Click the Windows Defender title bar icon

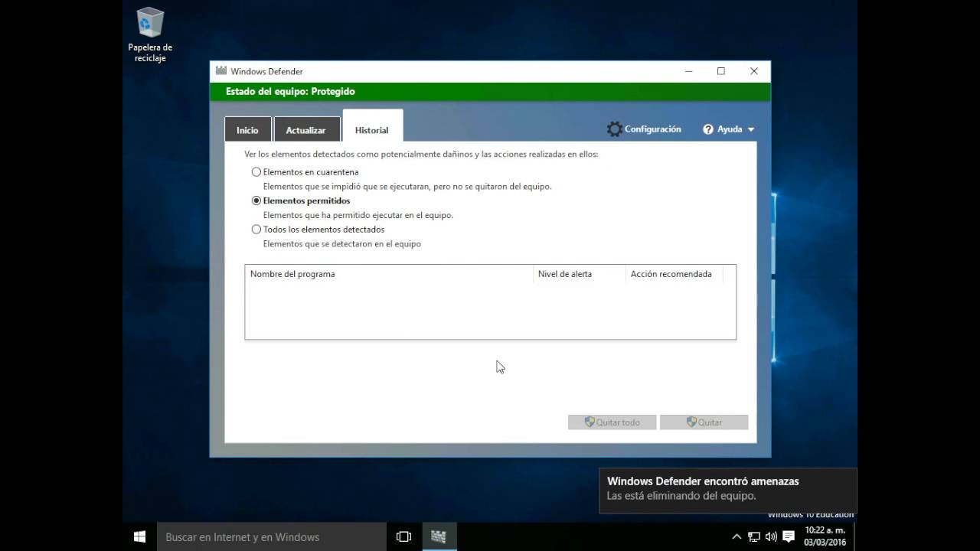(221, 71)
